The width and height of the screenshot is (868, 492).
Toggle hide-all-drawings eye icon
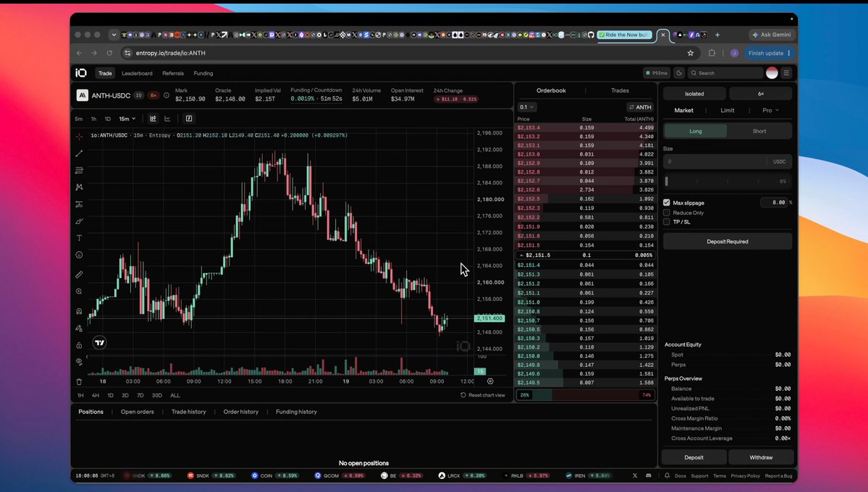point(79,362)
